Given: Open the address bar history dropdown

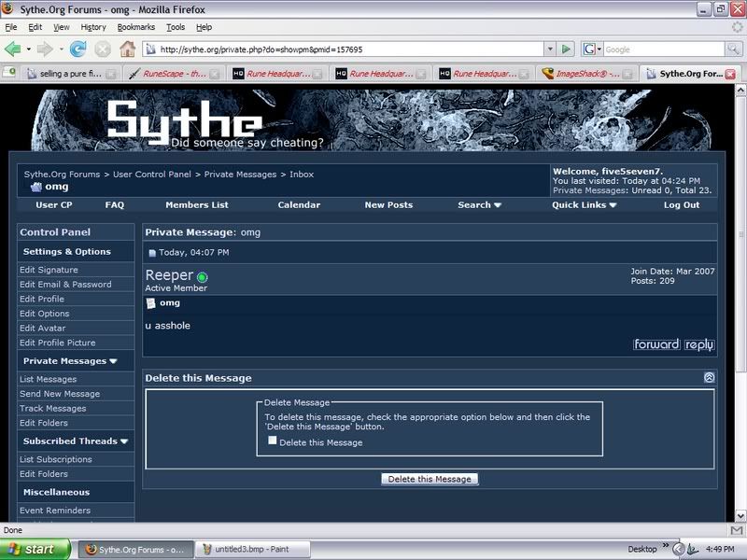Looking at the screenshot, I should tap(550, 49).
